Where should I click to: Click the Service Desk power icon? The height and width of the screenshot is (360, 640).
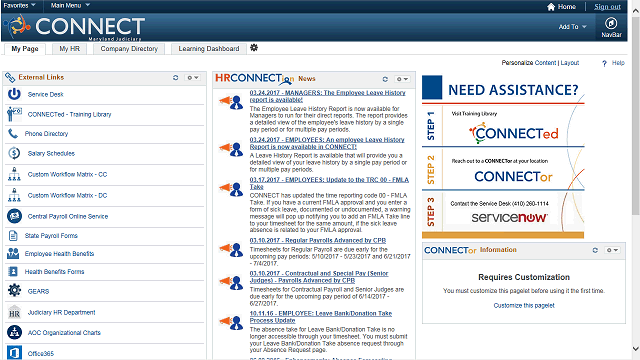14,94
